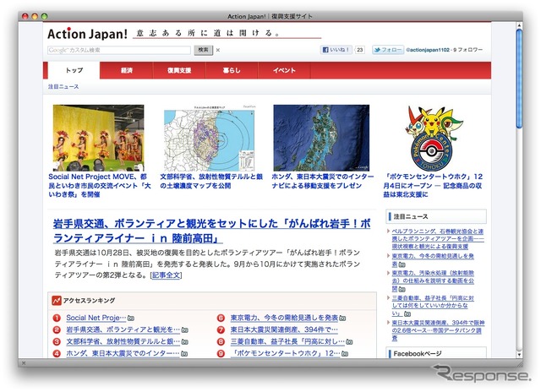Click camera icon after sidebar 三菱自動車 link
This screenshot has width=541, height=392.
click(407, 313)
